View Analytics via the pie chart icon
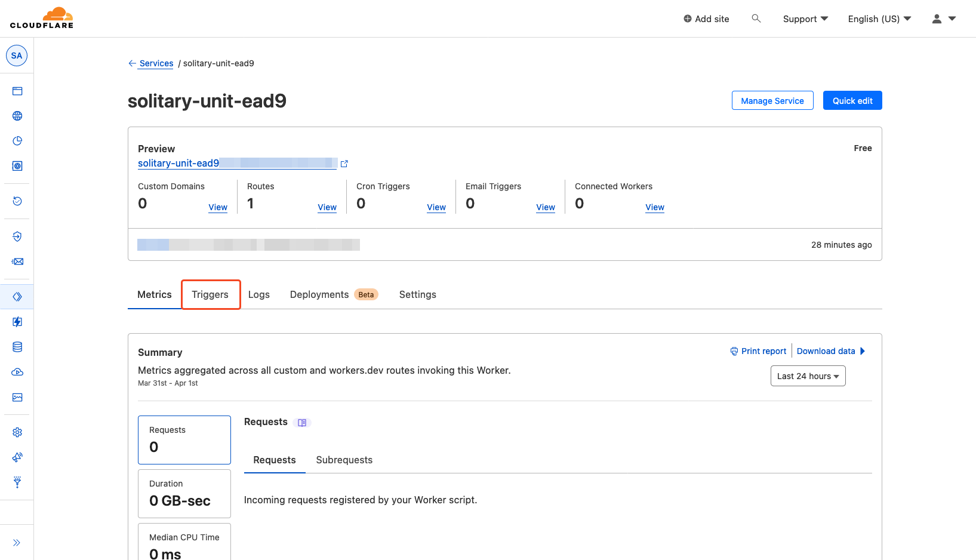This screenshot has height=560, width=976. (x=17, y=141)
